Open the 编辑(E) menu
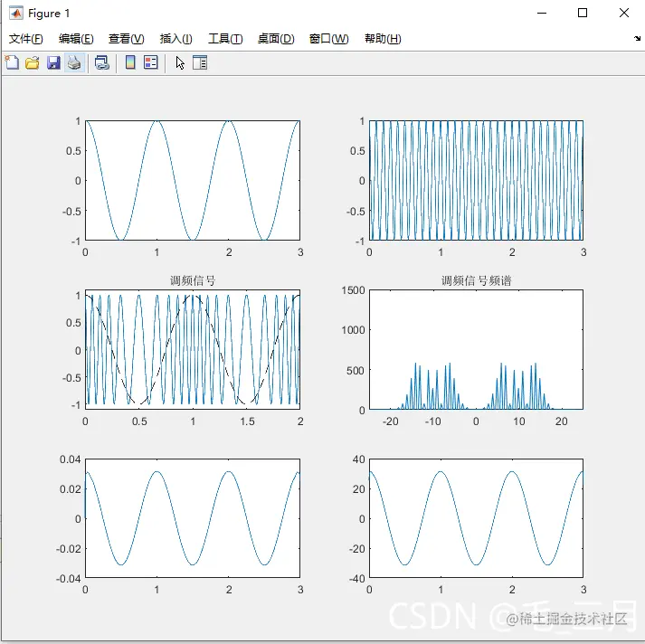The image size is (645, 644). pos(76,39)
